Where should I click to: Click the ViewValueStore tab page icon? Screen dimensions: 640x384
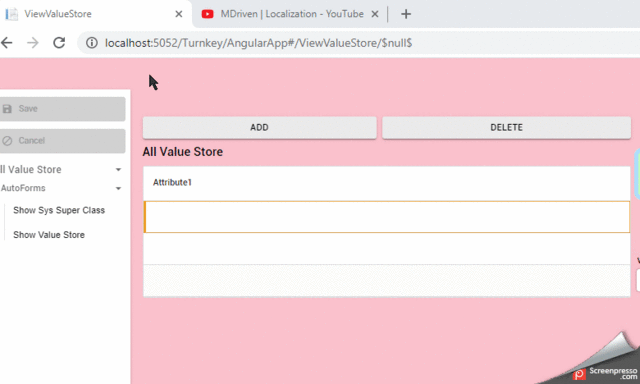coord(11,14)
